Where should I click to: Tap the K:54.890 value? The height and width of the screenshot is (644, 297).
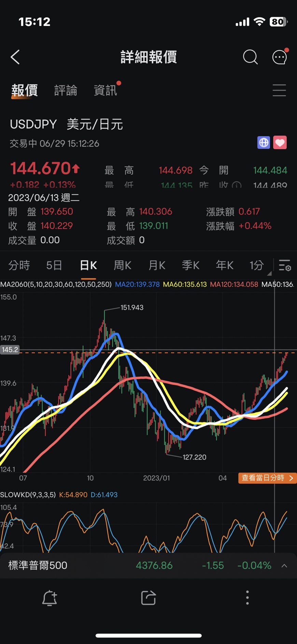click(73, 495)
